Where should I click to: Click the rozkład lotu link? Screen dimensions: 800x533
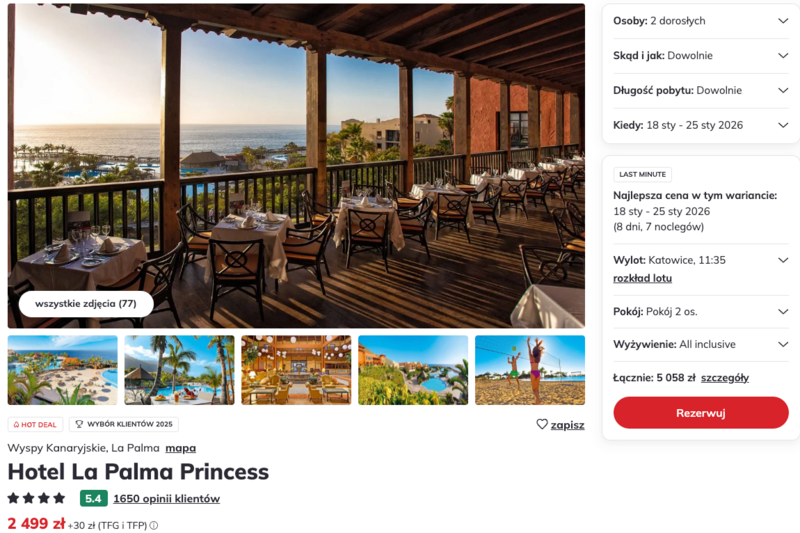(x=642, y=278)
